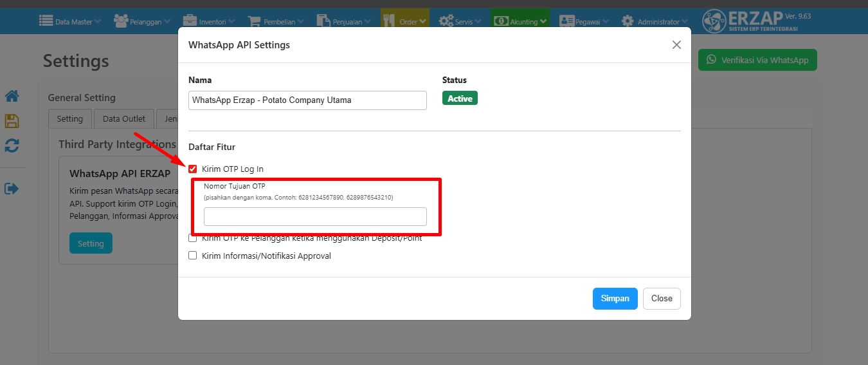This screenshot has width=868, height=365.
Task: Switch to the Data Outlet tab
Action: click(124, 119)
